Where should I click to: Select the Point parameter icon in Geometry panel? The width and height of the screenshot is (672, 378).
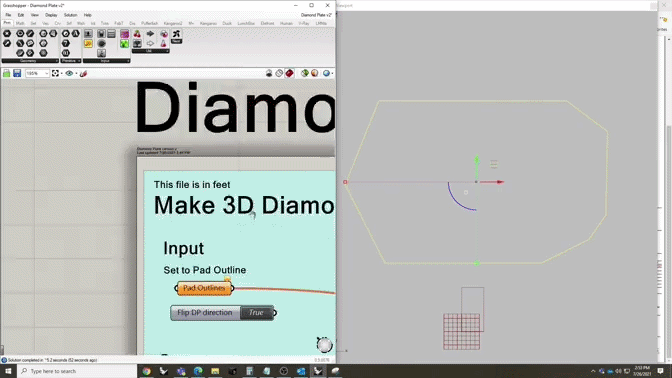pos(7,33)
